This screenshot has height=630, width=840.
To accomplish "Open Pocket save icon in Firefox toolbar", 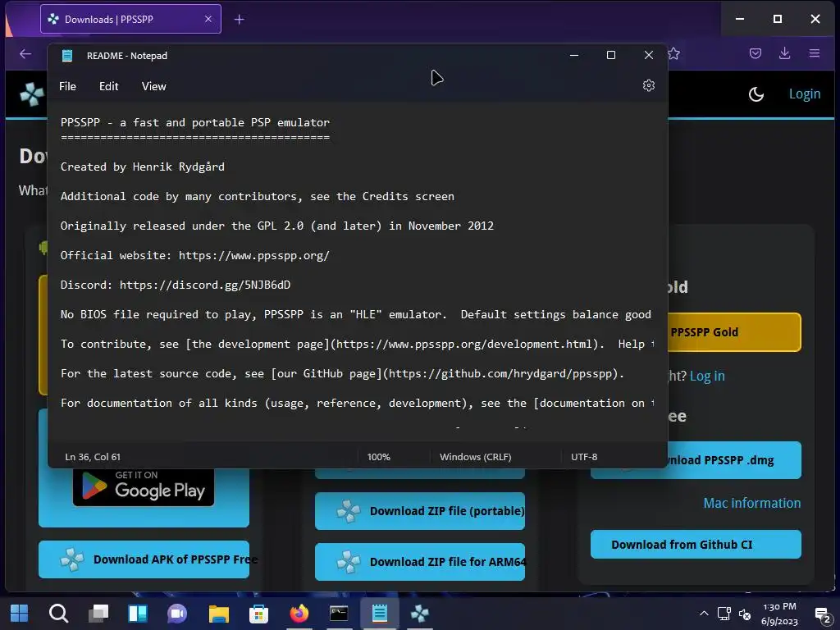I will 756,53.
